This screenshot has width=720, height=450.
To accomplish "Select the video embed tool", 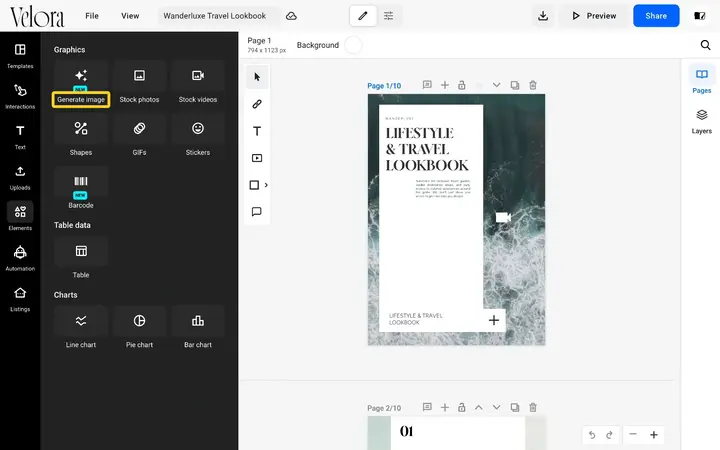I will tap(257, 158).
